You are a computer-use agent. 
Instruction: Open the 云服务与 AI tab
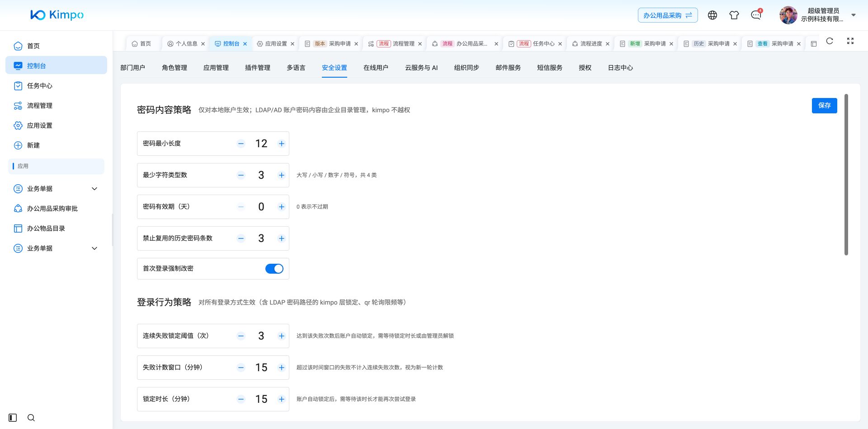tap(421, 68)
